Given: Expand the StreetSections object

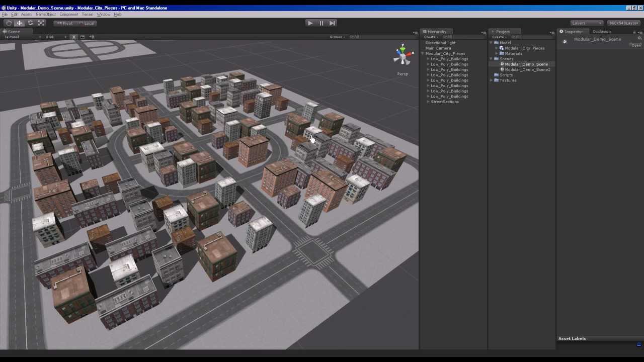Looking at the screenshot, I should coord(428,102).
